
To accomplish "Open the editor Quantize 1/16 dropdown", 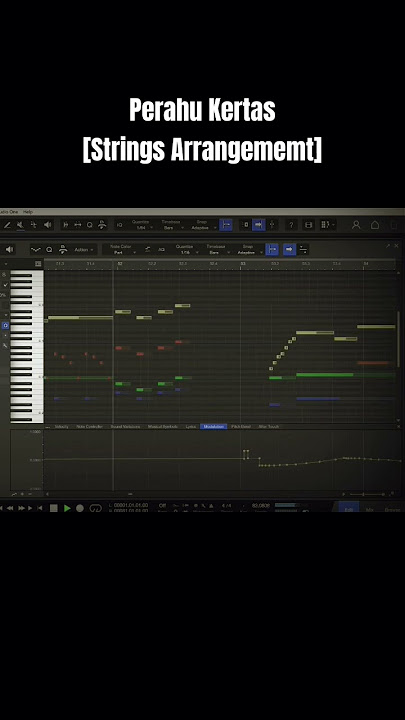I will [185, 249].
